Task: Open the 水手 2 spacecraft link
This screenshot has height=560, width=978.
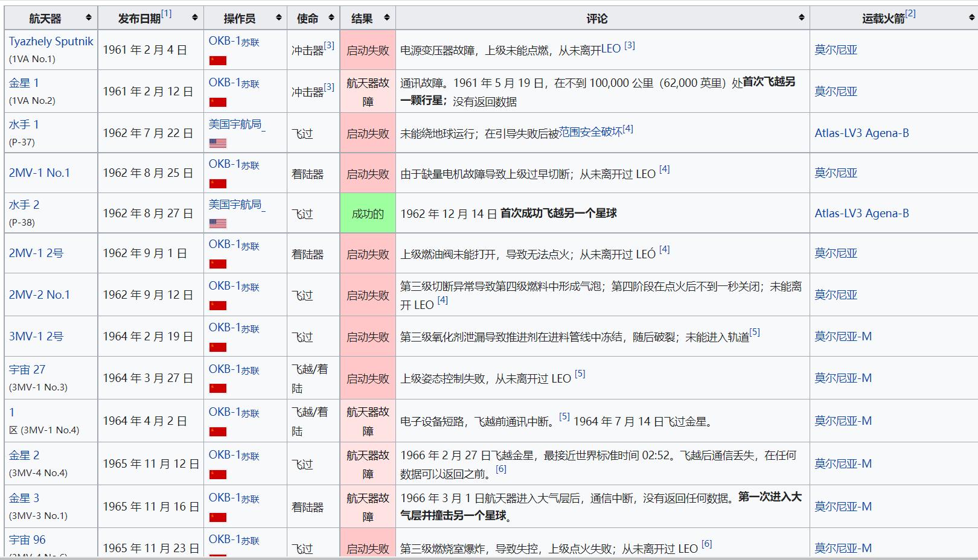Action: [x=24, y=205]
